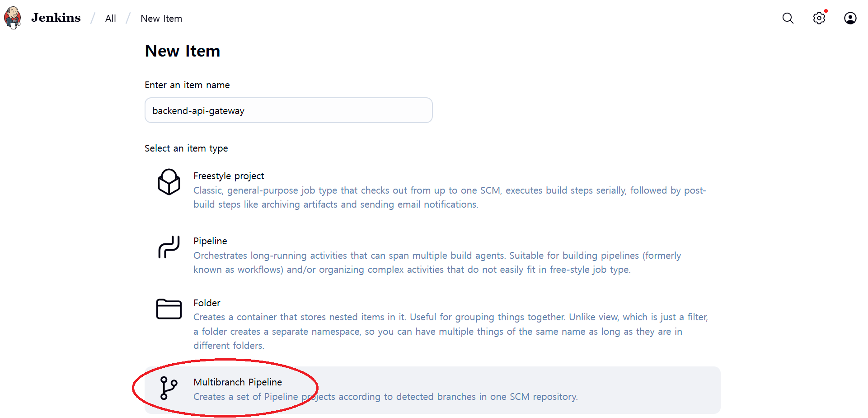Open Manage Jenkins gear icon

[819, 18]
